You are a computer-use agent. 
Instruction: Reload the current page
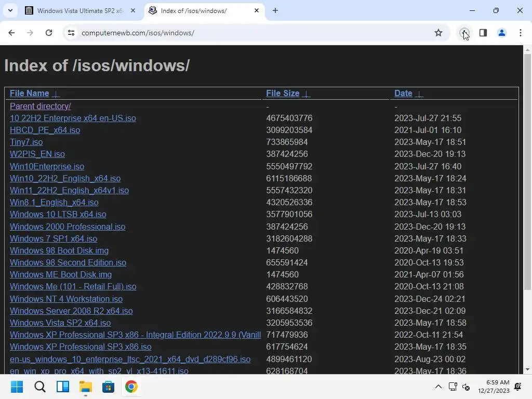(49, 33)
